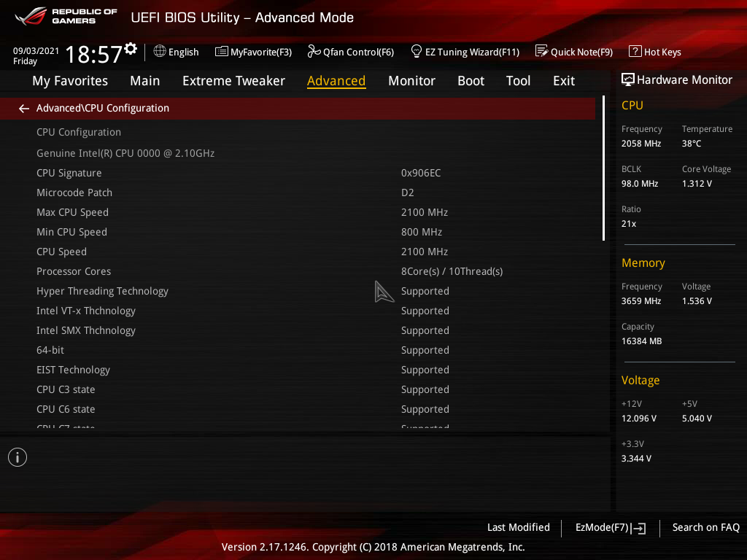Click the 5.040 V reading
The width and height of the screenshot is (747, 560).
(x=697, y=419)
